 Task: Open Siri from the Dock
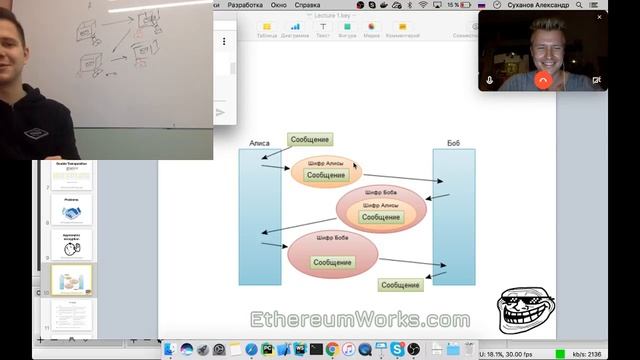187,349
